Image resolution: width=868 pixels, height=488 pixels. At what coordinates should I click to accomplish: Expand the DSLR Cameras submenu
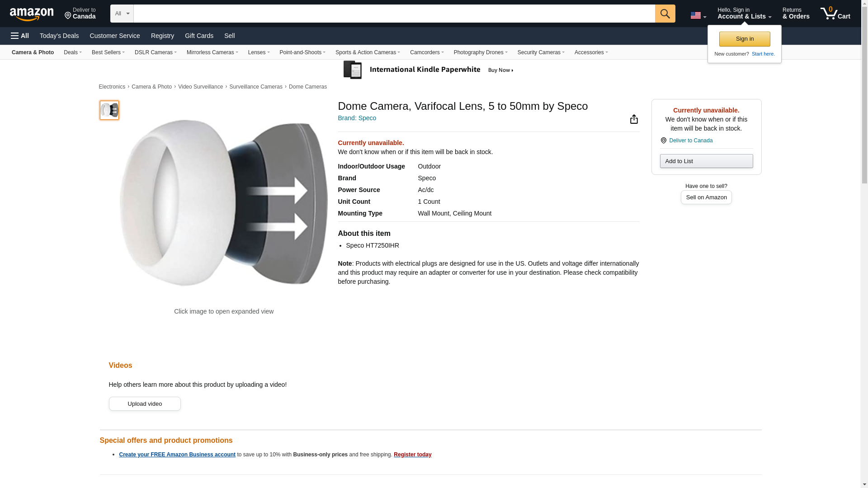pyautogui.click(x=156, y=52)
